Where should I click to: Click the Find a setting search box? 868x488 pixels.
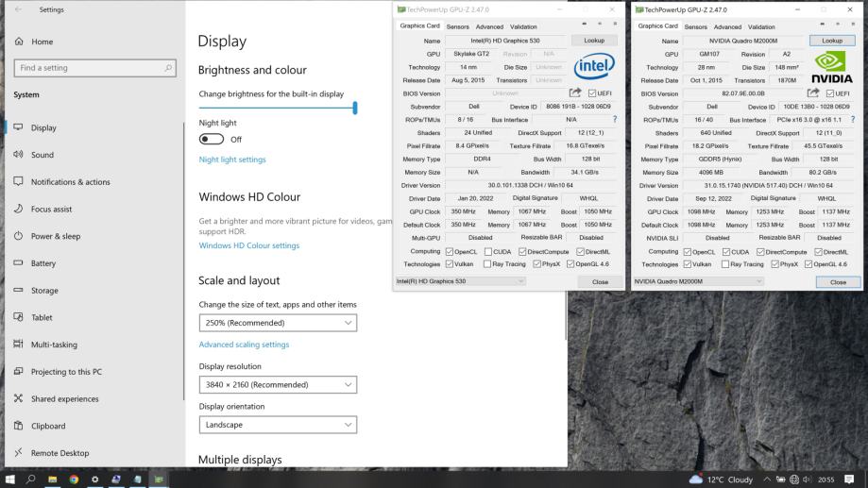[93, 67]
